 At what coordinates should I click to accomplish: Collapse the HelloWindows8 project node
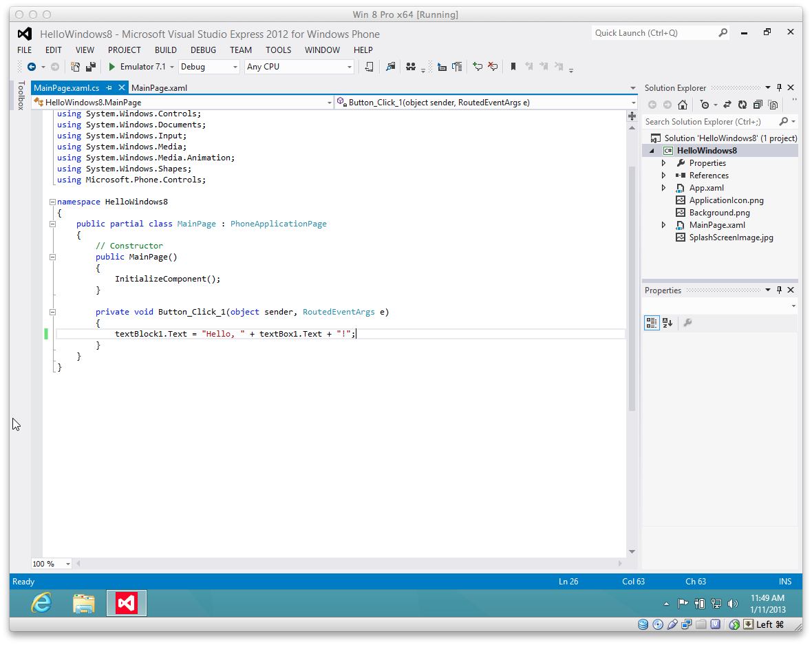(652, 151)
